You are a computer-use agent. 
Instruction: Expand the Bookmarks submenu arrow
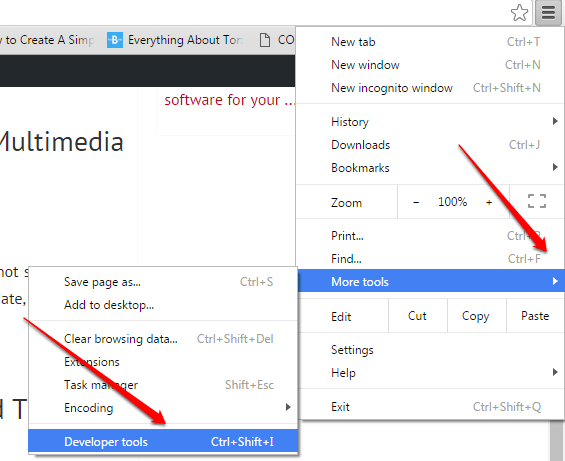click(555, 167)
